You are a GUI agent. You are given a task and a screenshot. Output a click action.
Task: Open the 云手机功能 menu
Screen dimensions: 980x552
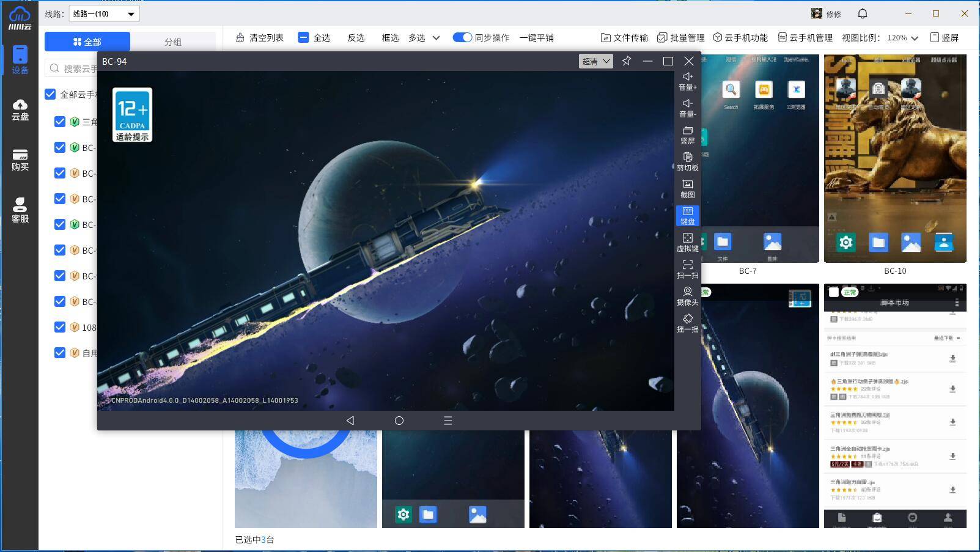click(740, 37)
